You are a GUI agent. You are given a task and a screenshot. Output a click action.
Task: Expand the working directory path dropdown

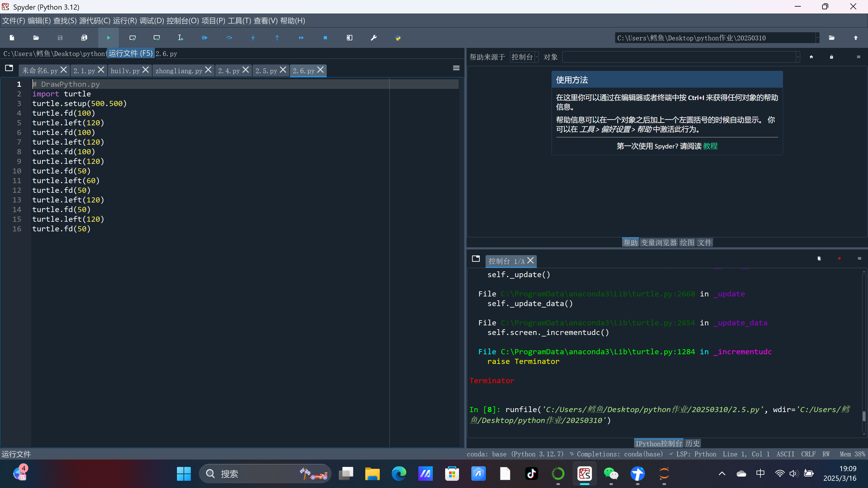pyautogui.click(x=817, y=38)
